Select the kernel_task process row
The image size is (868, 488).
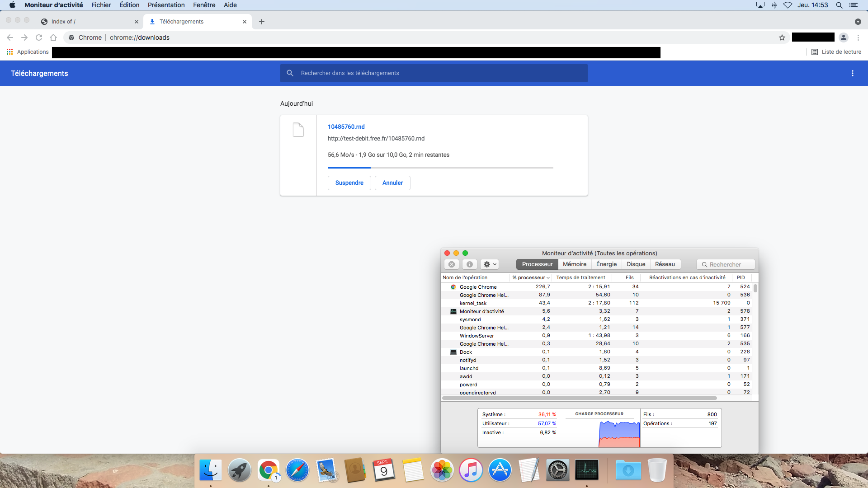click(x=473, y=303)
